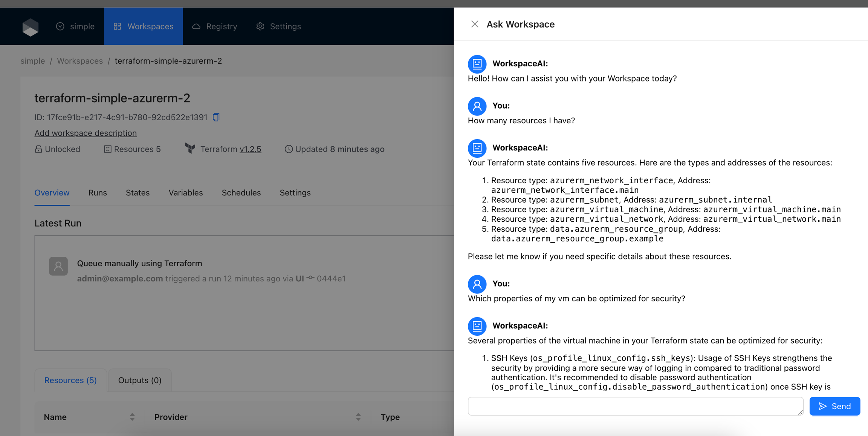Click the Terrakube cube logo
Viewport: 868px width, 436px height.
(31, 27)
